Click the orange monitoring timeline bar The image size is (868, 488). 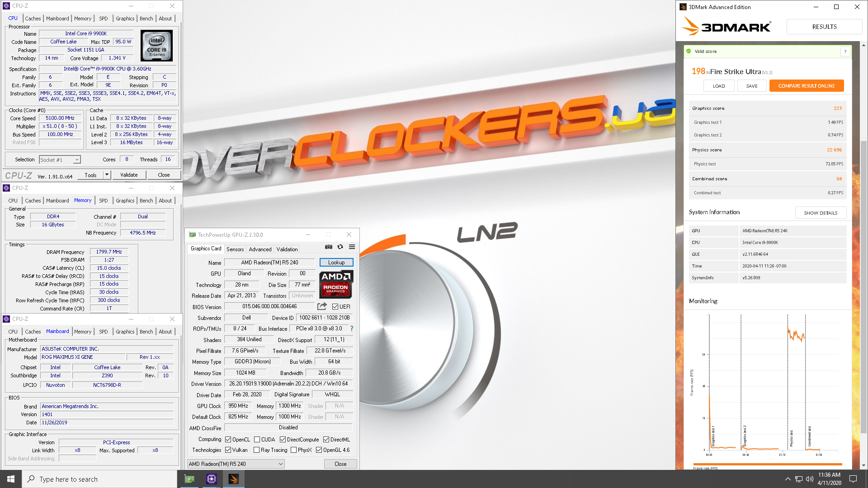pyautogui.click(x=768, y=464)
